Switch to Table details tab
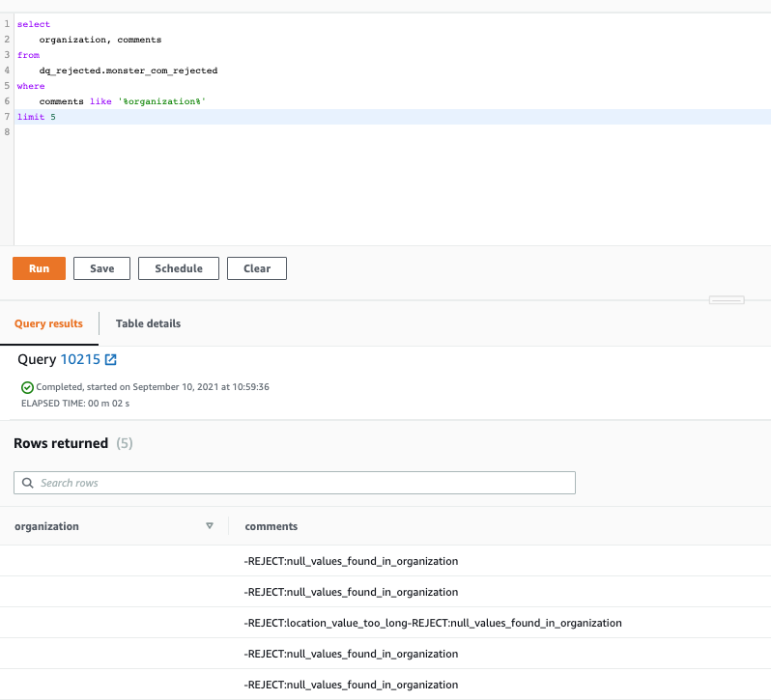This screenshot has height=700, width=771. tap(148, 323)
